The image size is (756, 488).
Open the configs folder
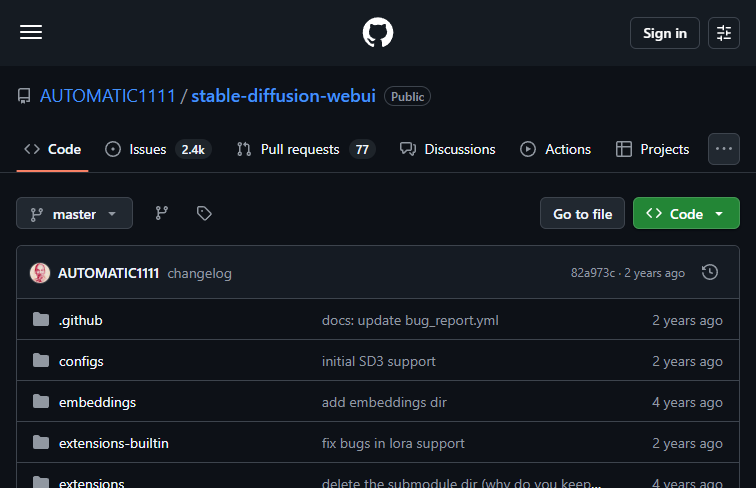[81, 361]
